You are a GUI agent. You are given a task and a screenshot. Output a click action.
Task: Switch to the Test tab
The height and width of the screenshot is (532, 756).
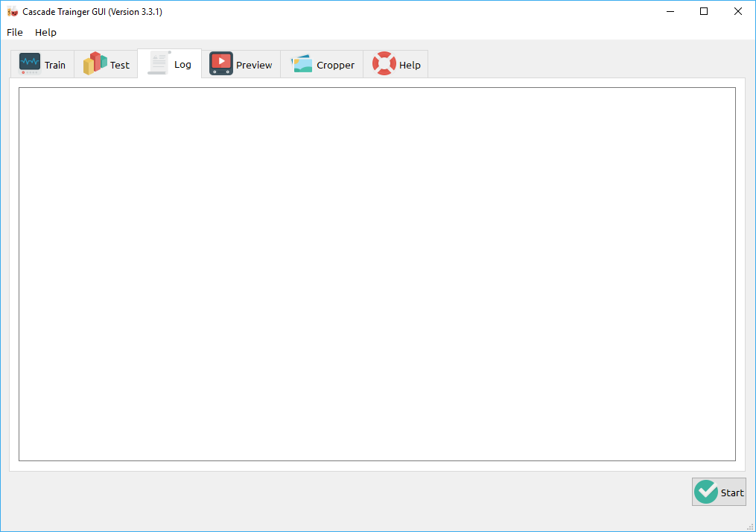tap(106, 64)
